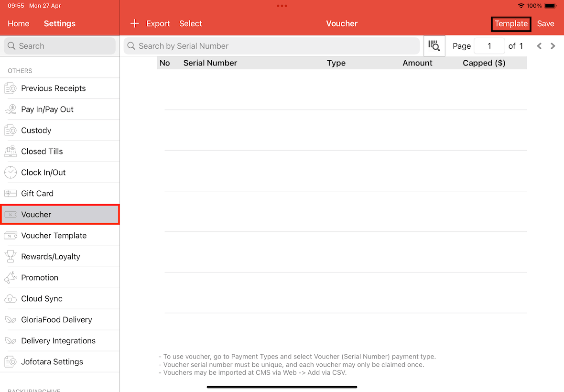This screenshot has width=564, height=392.
Task: Open GloriaFood Delivery settings
Action: [60, 320]
